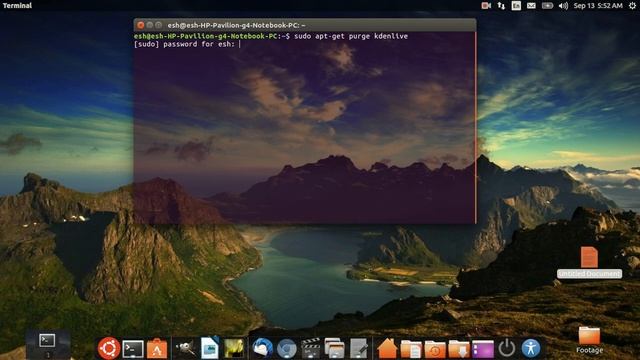Open the Chromium browser from the dock
This screenshot has height=360, width=640.
click(x=287, y=349)
